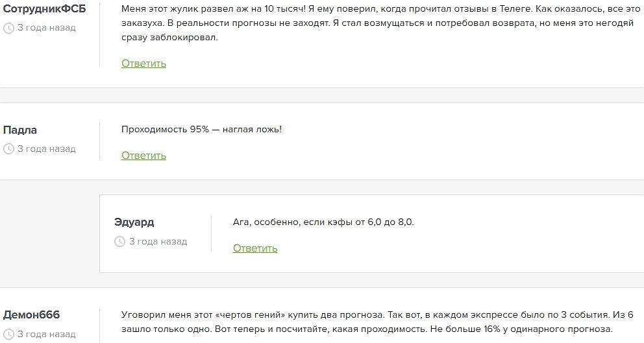This screenshot has width=644, height=343.
Task: Click the clock icon beside СотрудникФСБ's timestamp
Action: (x=8, y=28)
